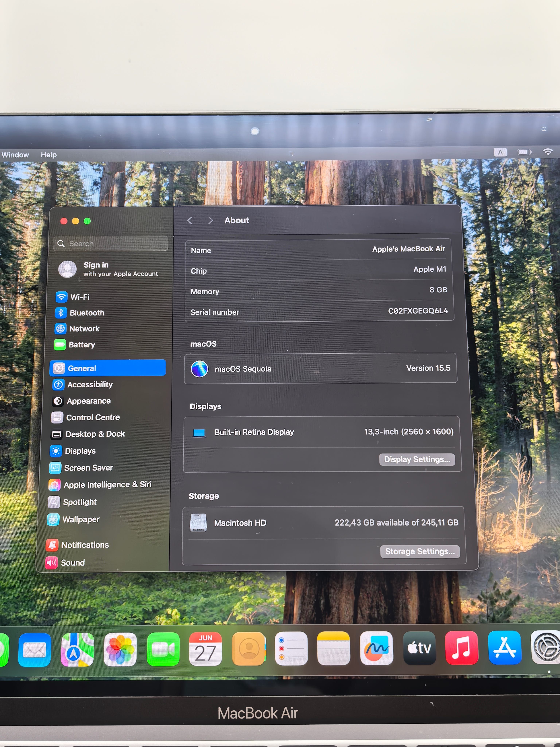This screenshot has width=560, height=747.
Task: Open Notes from the Dock
Action: [333, 648]
